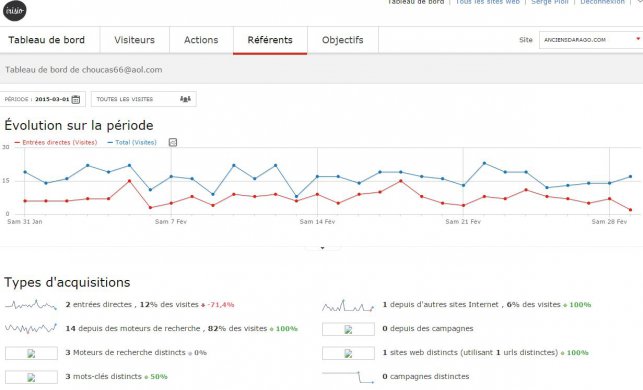This screenshot has height=390, width=643.
Task: Click the Serge Pioli user link
Action: coord(550,2)
